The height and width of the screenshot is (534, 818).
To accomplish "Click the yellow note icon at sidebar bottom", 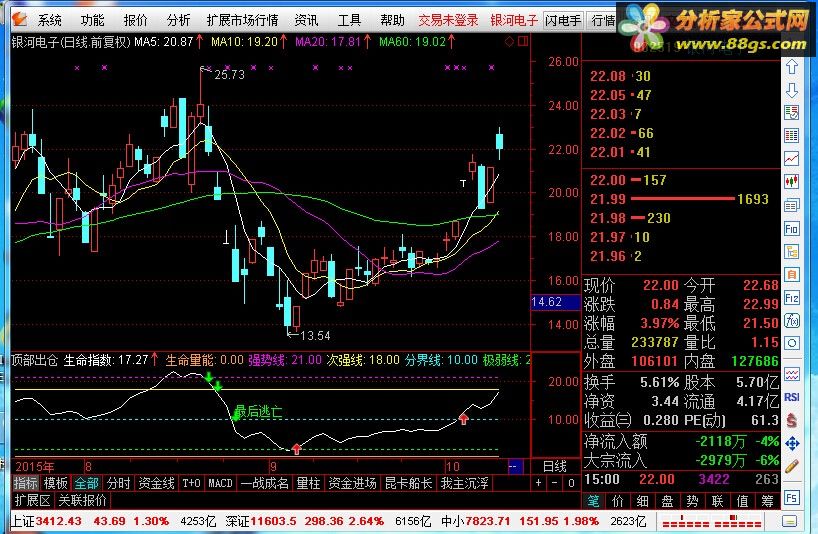I will pyautogui.click(x=790, y=521).
